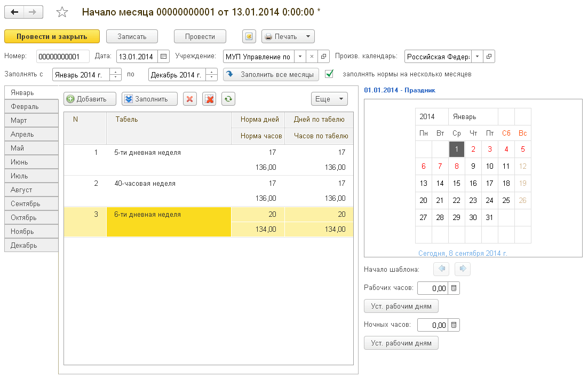
Task: Open the yellow document report icon
Action: [x=249, y=36]
